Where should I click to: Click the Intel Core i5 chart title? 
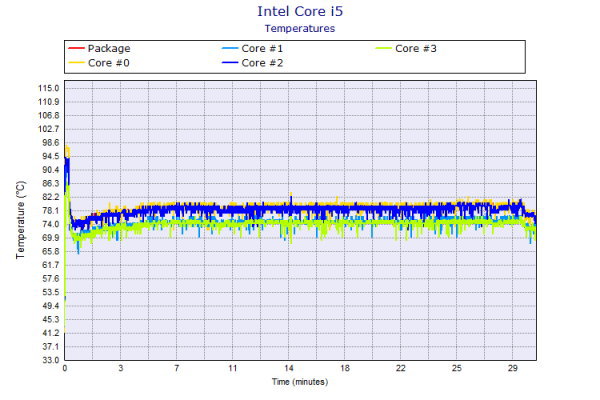coord(300,11)
